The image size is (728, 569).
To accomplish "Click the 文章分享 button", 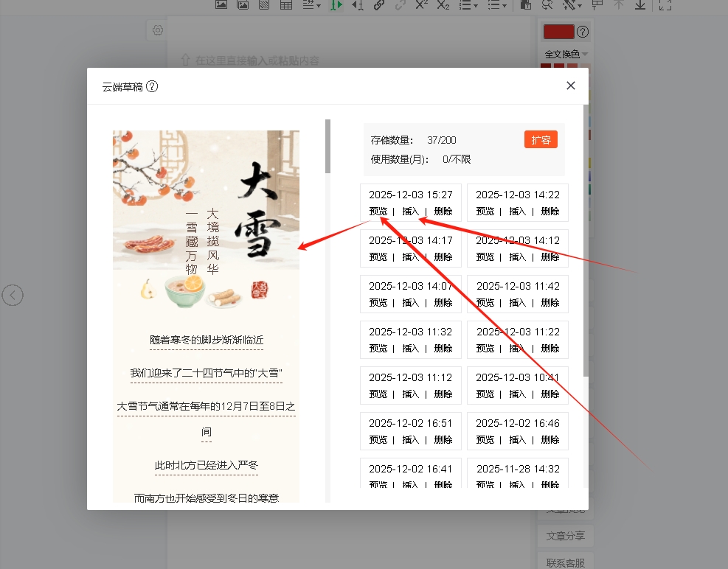I will point(565,536).
